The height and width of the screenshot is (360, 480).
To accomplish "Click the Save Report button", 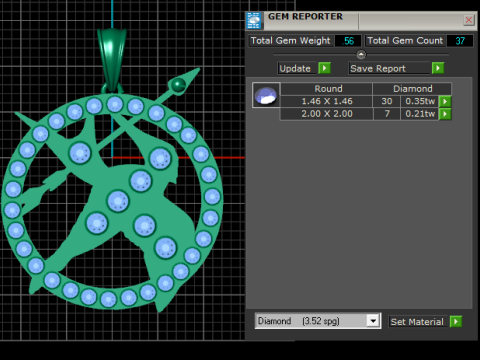I will [x=389, y=68].
